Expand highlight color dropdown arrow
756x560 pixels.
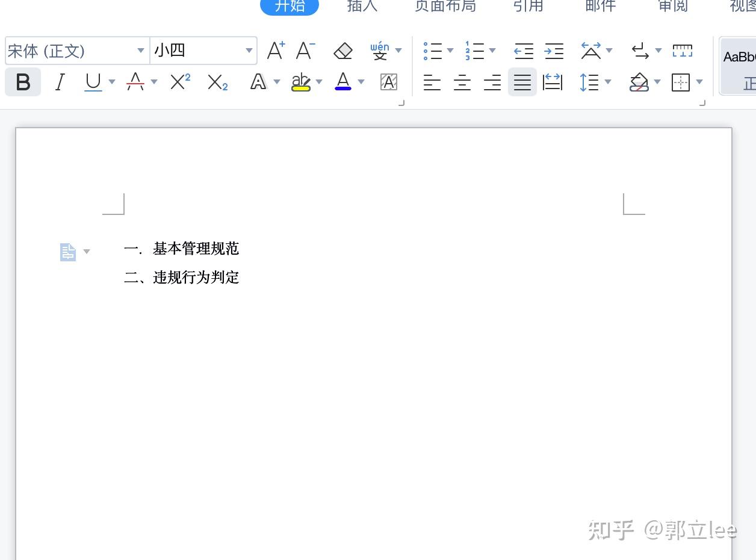319,82
